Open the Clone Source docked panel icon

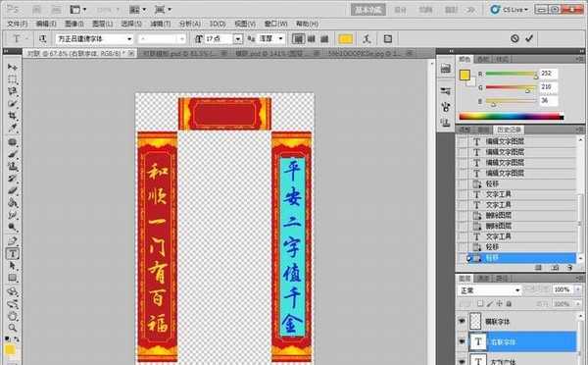446,122
